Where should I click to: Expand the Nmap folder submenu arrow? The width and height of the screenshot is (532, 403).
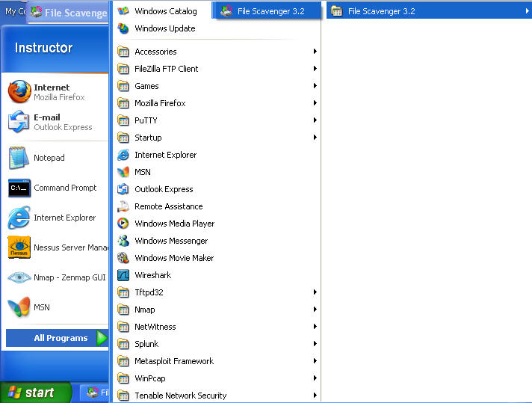click(x=315, y=310)
